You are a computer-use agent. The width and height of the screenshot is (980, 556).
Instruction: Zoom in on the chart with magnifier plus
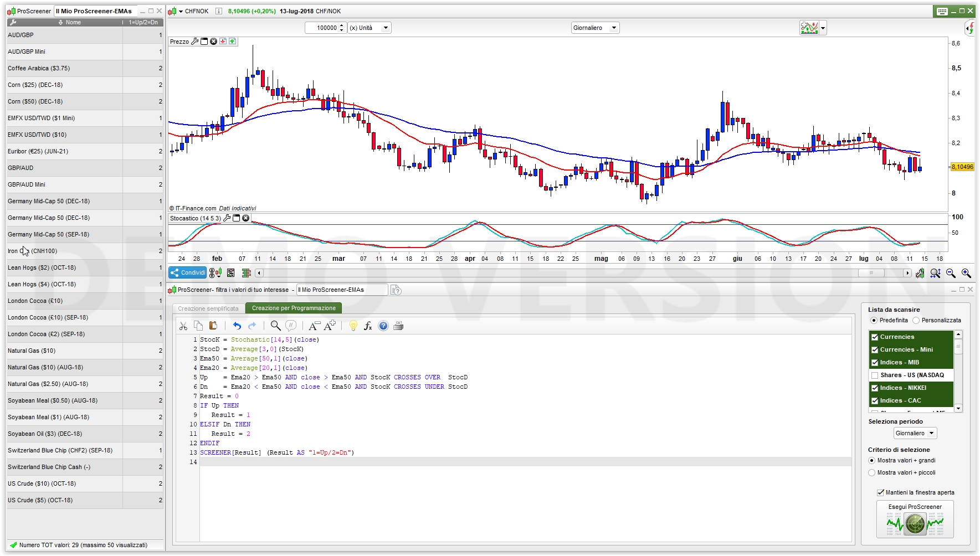coord(966,273)
